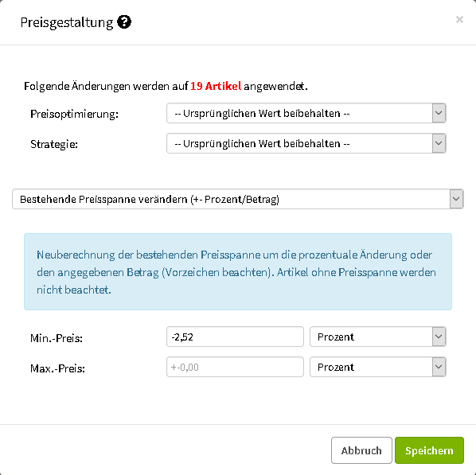This screenshot has width=476, height=475.
Task: Click the Max.-Preis label text
Action: click(57, 368)
